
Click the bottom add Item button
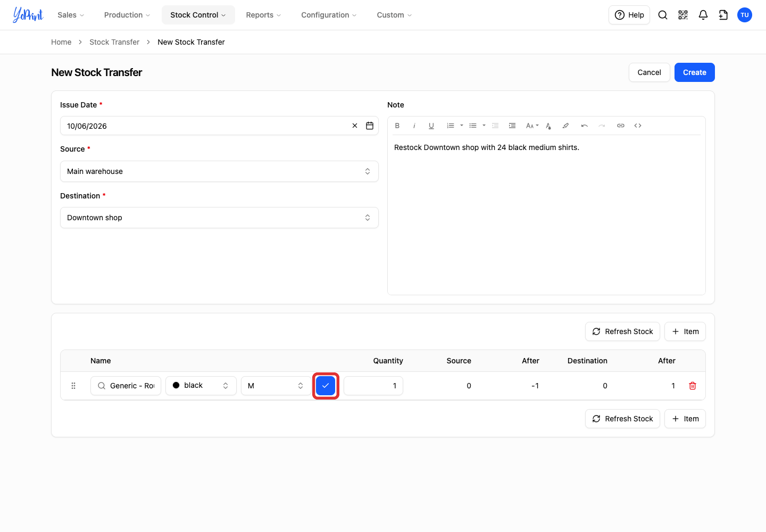[685, 419]
